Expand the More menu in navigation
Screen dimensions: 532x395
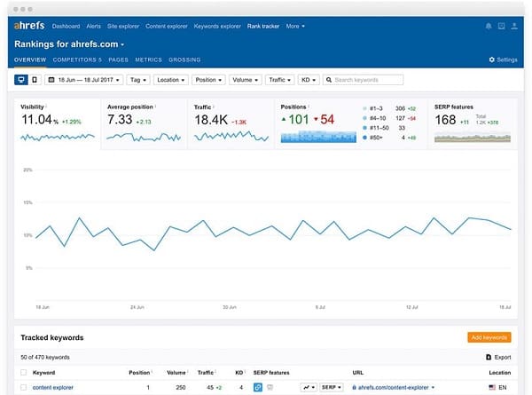(x=295, y=26)
